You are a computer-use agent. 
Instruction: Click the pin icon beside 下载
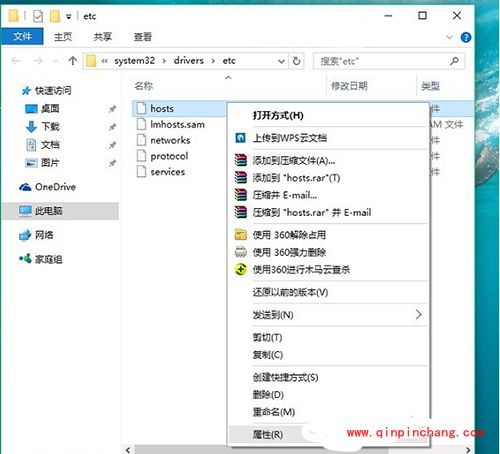(112, 127)
